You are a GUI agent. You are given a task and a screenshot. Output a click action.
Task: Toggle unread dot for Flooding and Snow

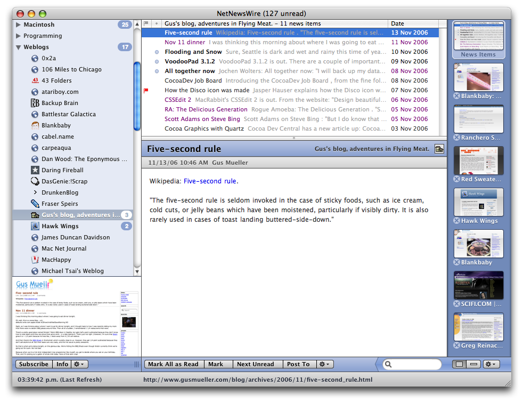pyautogui.click(x=157, y=52)
